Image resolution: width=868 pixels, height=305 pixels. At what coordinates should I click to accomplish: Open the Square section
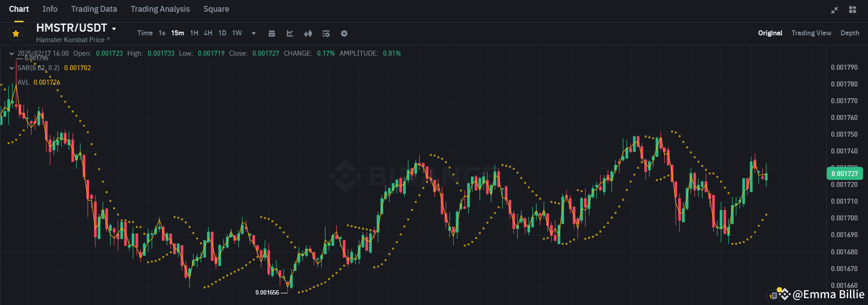pos(216,9)
